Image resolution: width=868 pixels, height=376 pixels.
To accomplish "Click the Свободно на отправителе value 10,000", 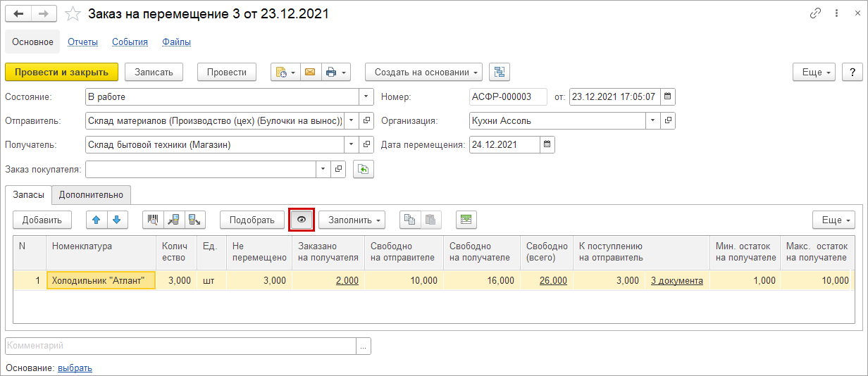I will (404, 280).
